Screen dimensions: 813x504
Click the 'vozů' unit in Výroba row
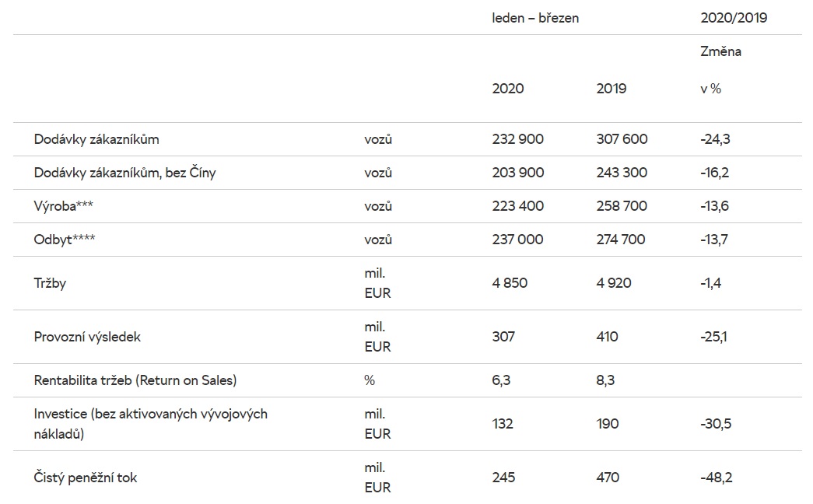378,206
